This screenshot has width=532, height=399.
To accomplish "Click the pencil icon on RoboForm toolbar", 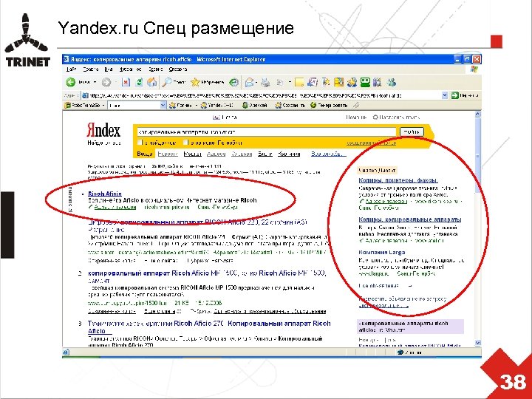I will pyautogui.click(x=356, y=106).
